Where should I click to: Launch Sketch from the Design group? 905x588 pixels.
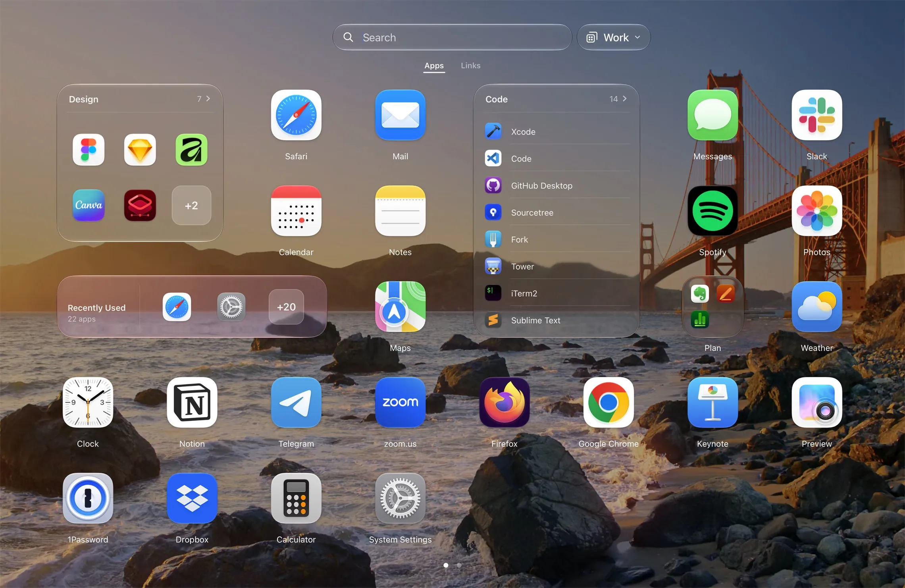(x=140, y=150)
